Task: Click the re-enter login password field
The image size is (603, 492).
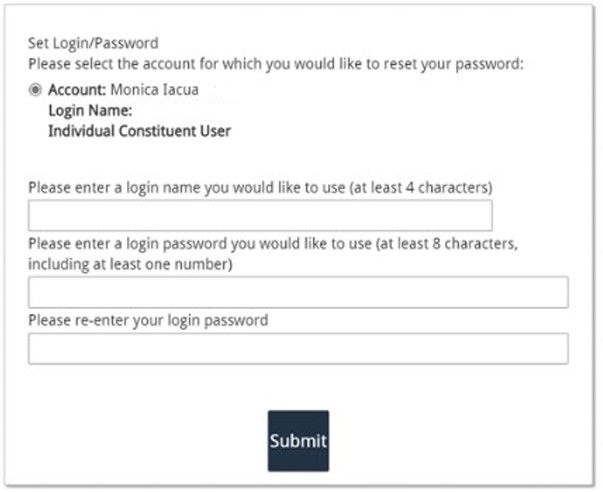Action: (x=298, y=348)
